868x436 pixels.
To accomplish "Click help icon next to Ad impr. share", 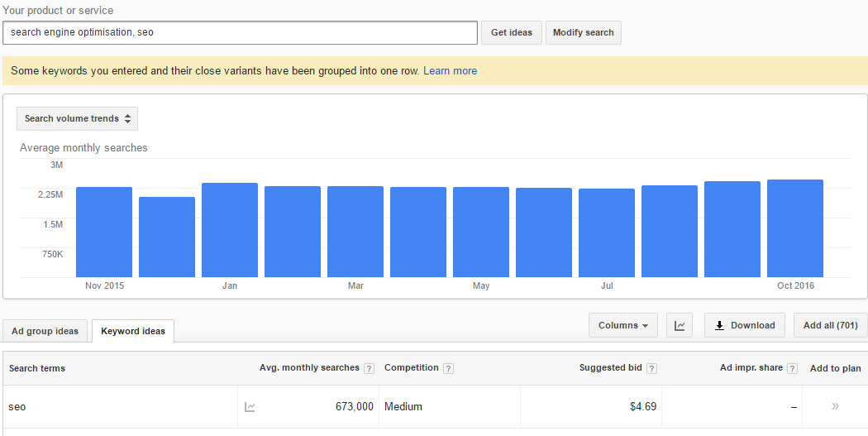I will 793,368.
